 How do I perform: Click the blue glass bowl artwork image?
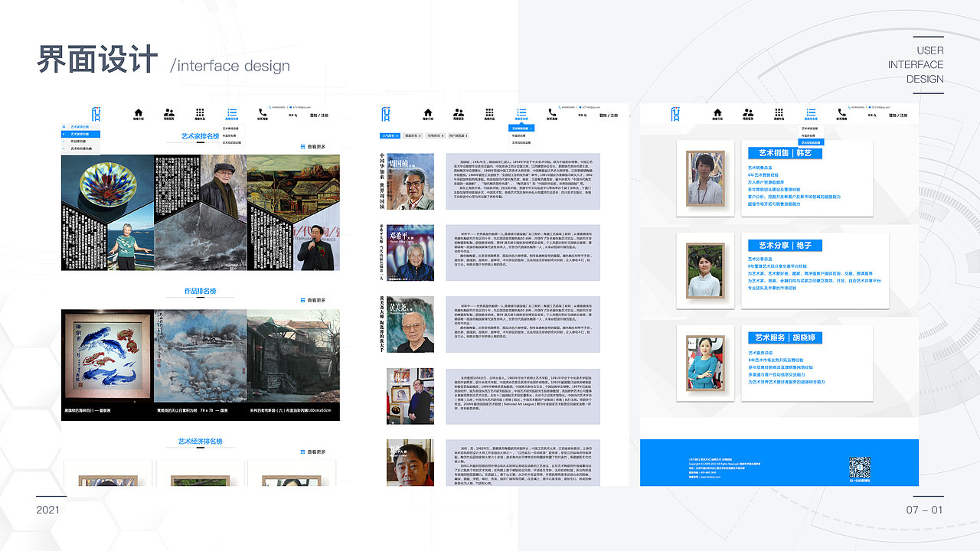pos(107,184)
